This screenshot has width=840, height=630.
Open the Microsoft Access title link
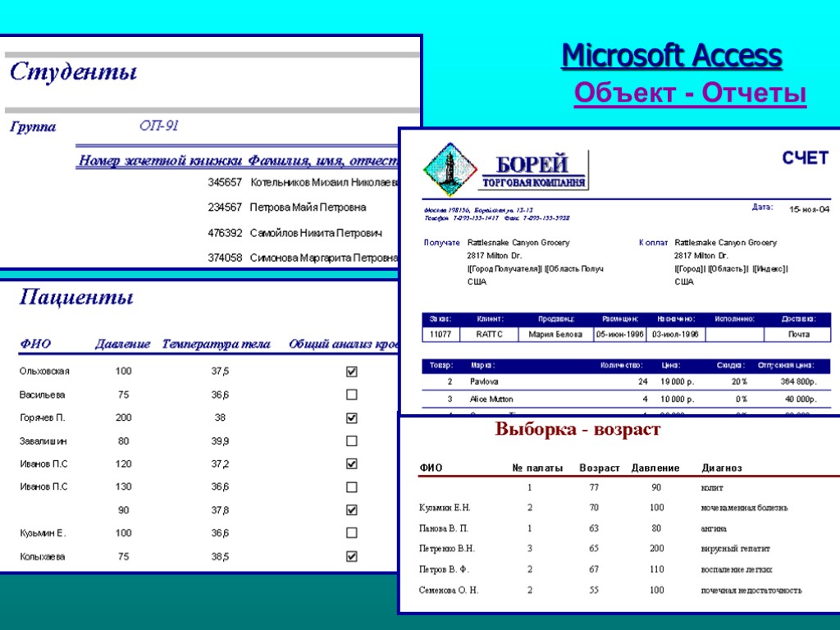(672, 56)
